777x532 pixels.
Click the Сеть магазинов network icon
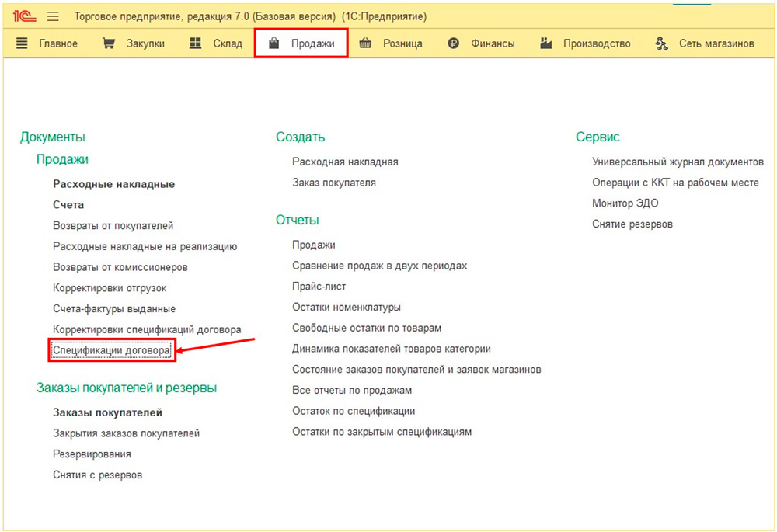(662, 43)
